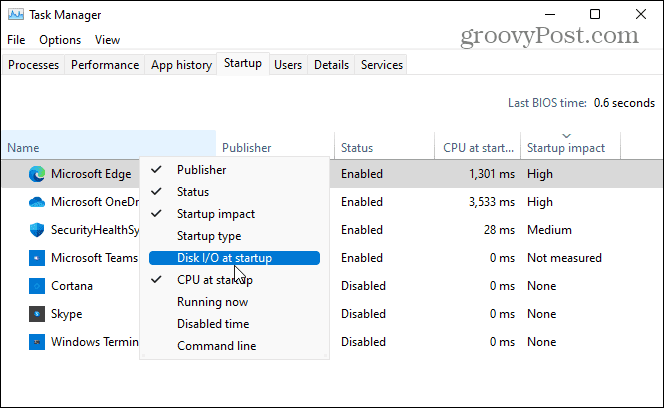The image size is (664, 408).
Task: Click the Task Manager icon in the title bar
Action: [x=15, y=15]
